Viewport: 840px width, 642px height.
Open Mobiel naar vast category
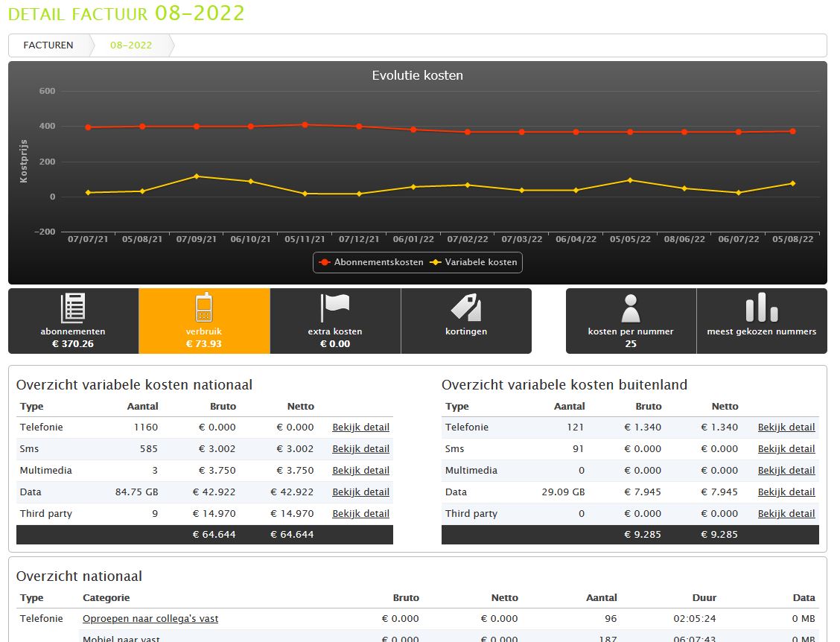[121, 638]
